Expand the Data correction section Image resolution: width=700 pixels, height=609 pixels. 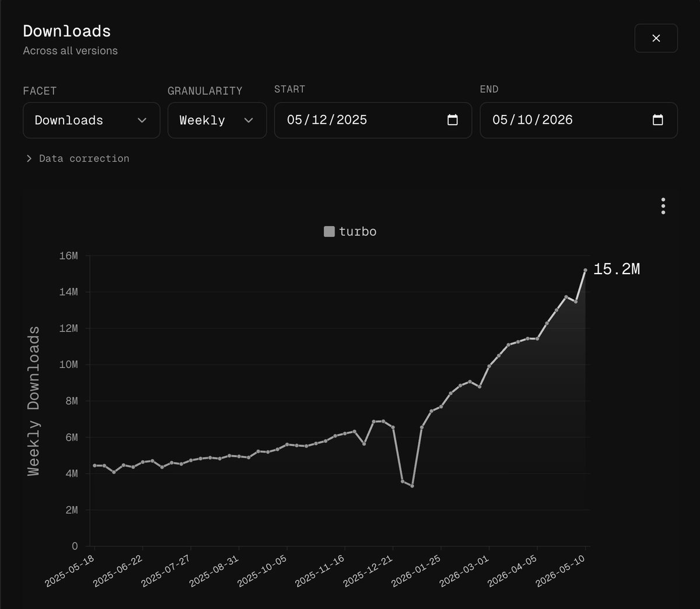(77, 159)
